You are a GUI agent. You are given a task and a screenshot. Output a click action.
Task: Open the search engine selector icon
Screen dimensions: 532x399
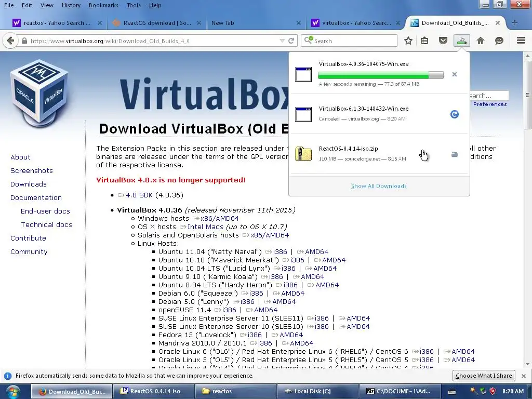(308, 41)
